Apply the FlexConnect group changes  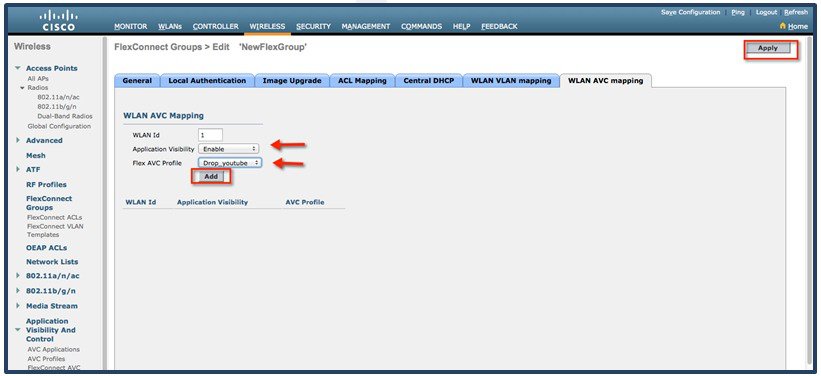(x=768, y=48)
